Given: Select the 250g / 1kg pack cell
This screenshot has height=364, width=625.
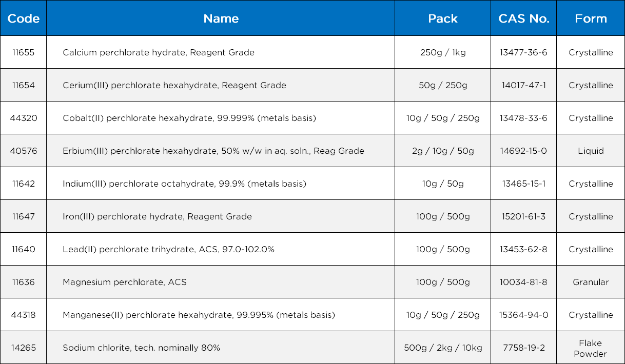Looking at the screenshot, I should [443, 52].
